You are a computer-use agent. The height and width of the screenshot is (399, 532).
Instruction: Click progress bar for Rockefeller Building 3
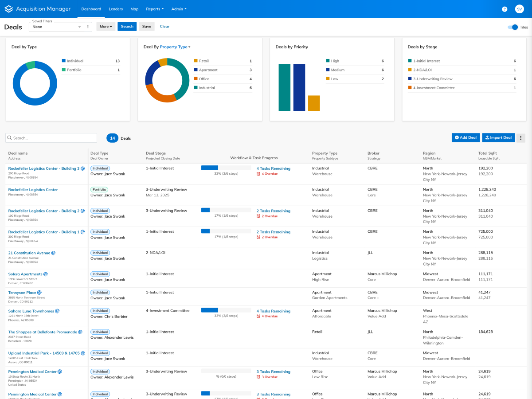click(226, 168)
